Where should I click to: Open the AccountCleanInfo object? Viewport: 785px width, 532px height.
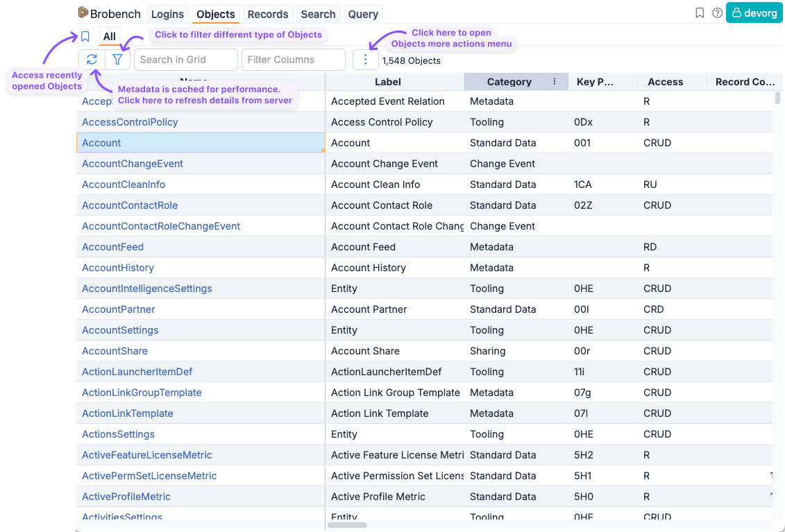[124, 185]
